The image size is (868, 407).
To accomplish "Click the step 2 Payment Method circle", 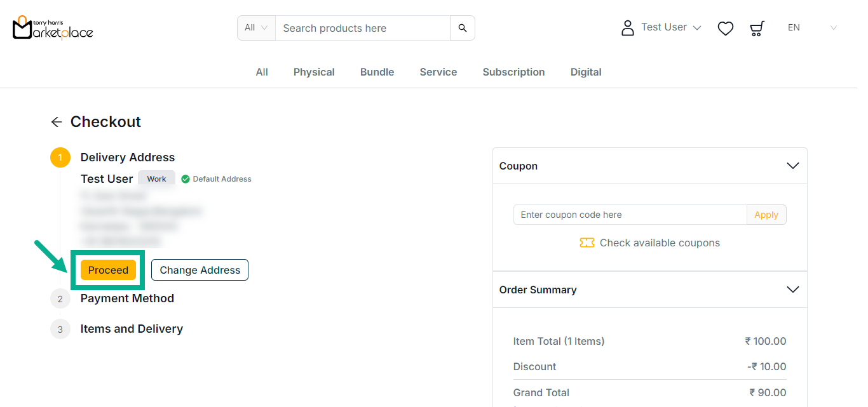I will point(60,298).
